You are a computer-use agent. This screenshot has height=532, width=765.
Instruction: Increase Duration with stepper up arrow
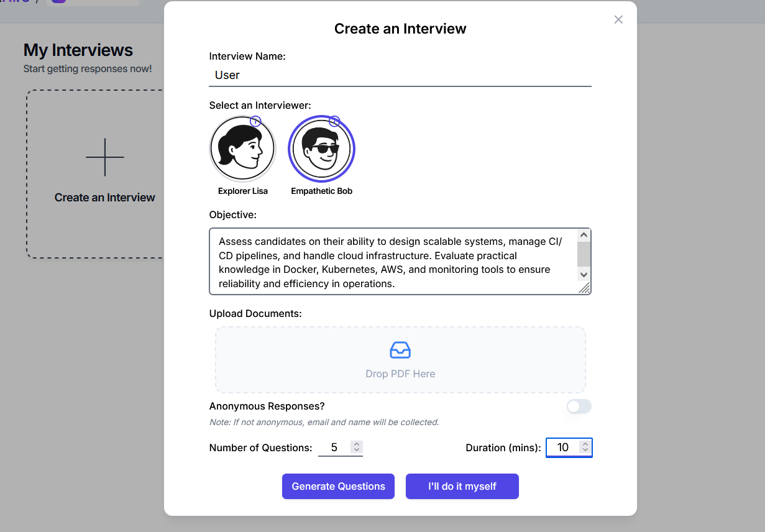point(585,444)
